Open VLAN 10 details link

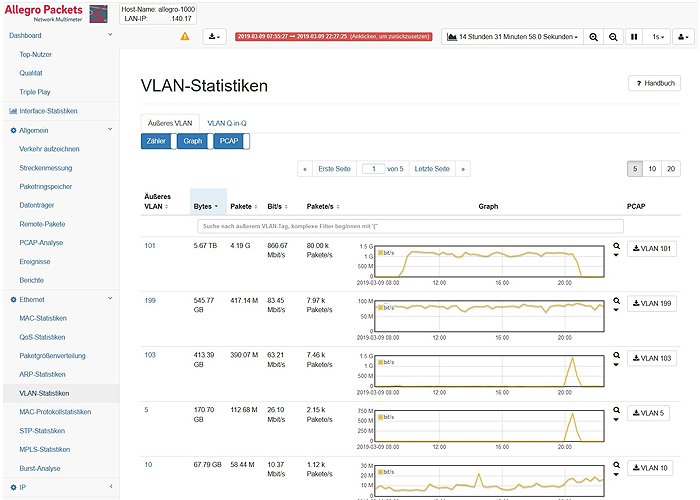coord(148,465)
